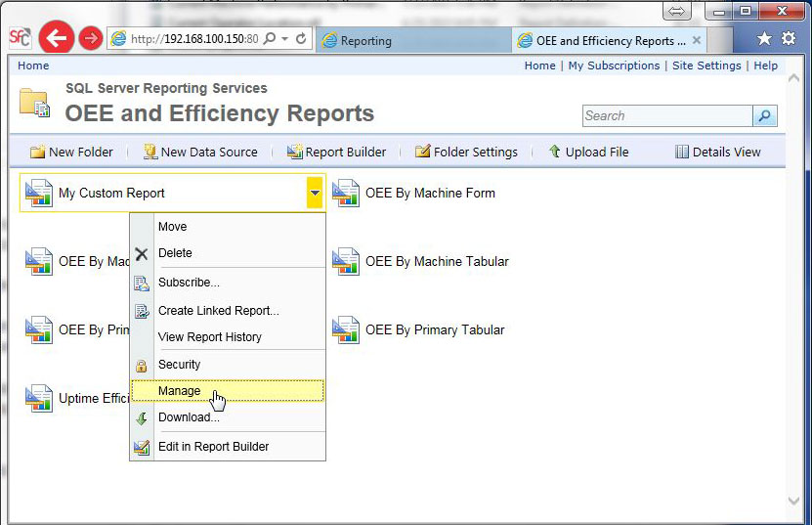This screenshot has width=812, height=525.
Task: Click New Folder toolbar button
Action: 71,152
